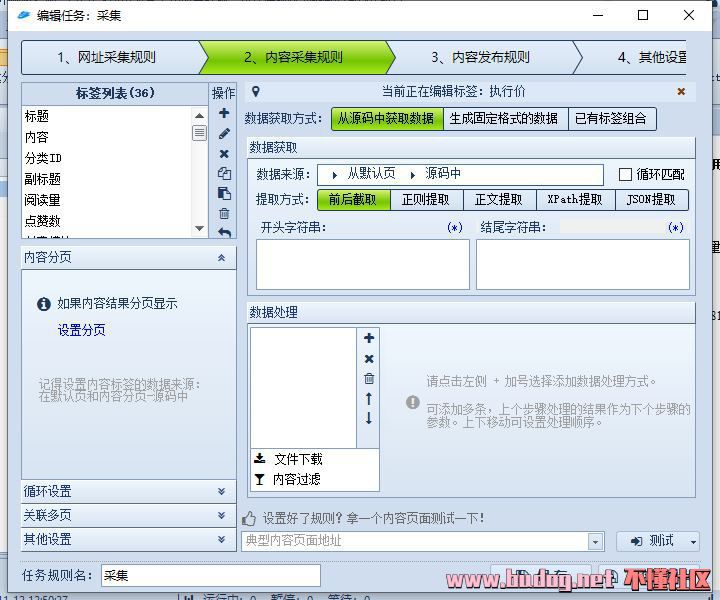
Task: Open the 从默认页 data source arrow
Action: tap(335, 175)
